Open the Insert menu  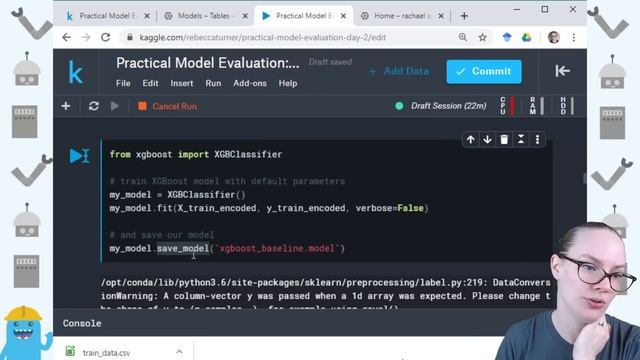(x=182, y=83)
